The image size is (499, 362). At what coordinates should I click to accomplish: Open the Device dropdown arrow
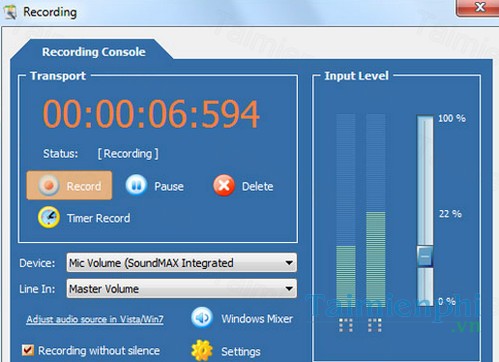click(289, 263)
